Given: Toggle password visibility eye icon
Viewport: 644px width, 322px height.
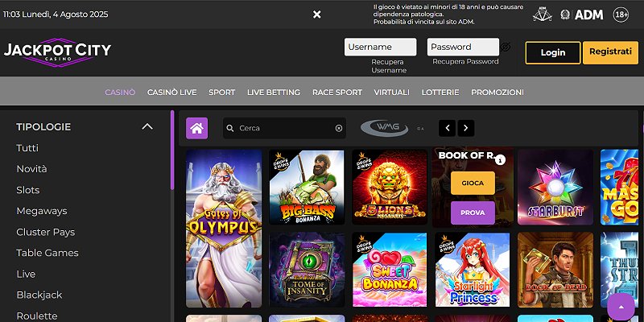Looking at the screenshot, I should click(506, 47).
